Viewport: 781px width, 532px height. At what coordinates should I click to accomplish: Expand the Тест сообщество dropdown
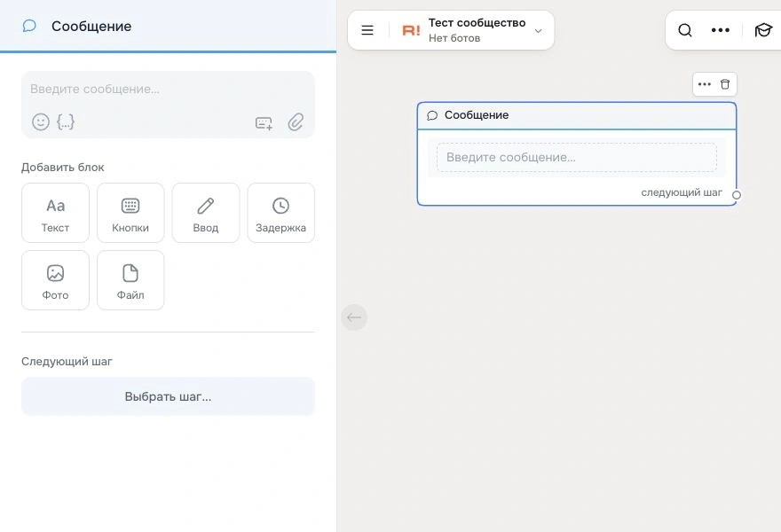pos(538,31)
